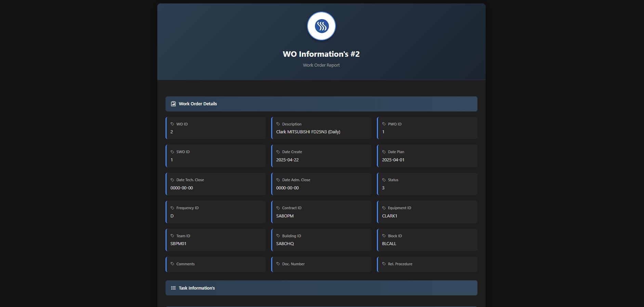The width and height of the screenshot is (644, 307).
Task: Click the Status value '3'
Action: tap(383, 188)
